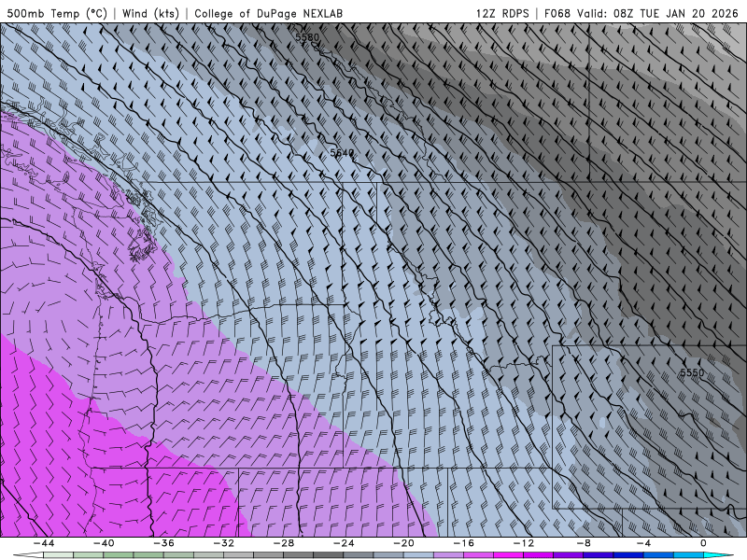Click the '12Z RDPS' model run label

(502, 13)
